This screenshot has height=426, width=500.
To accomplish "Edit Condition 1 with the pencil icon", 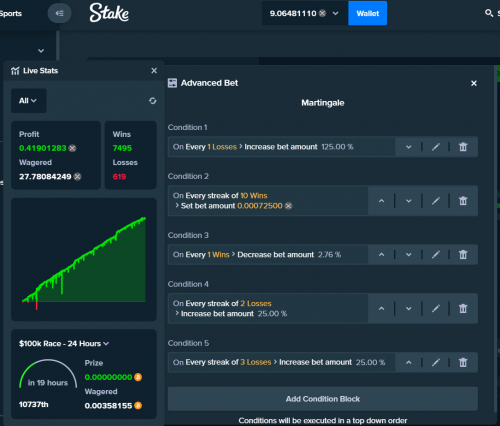I will coord(436,147).
